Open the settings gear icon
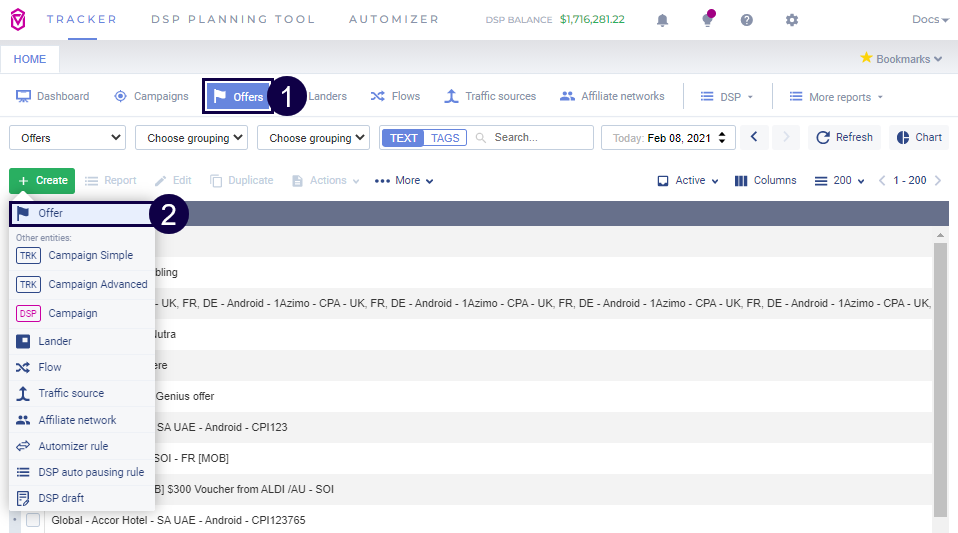The image size is (958, 533). (x=792, y=20)
